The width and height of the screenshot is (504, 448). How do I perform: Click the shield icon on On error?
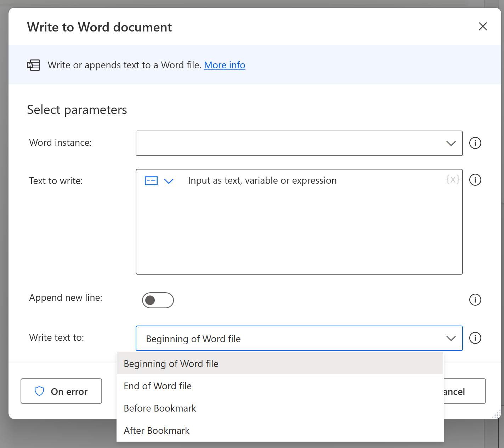[x=39, y=391]
